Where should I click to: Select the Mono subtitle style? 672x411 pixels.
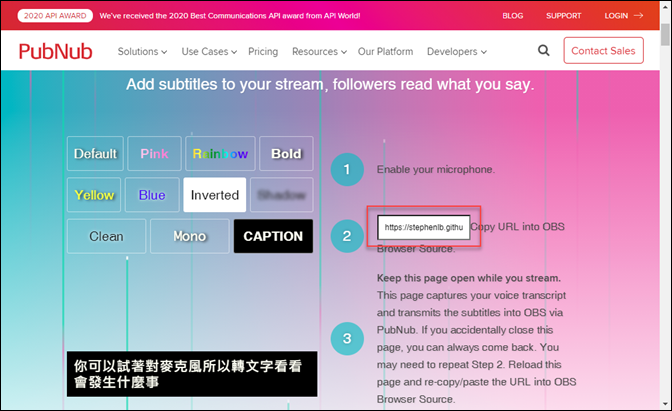(x=190, y=236)
